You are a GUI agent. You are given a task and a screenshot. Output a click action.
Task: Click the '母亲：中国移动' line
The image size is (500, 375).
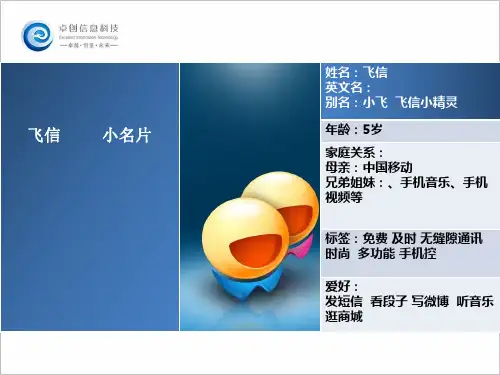click(369, 167)
